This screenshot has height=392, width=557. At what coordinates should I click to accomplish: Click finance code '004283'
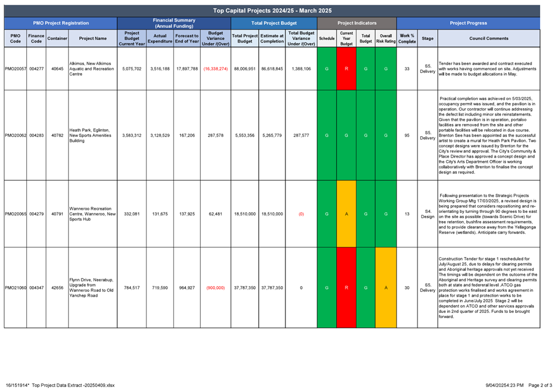coord(37,136)
